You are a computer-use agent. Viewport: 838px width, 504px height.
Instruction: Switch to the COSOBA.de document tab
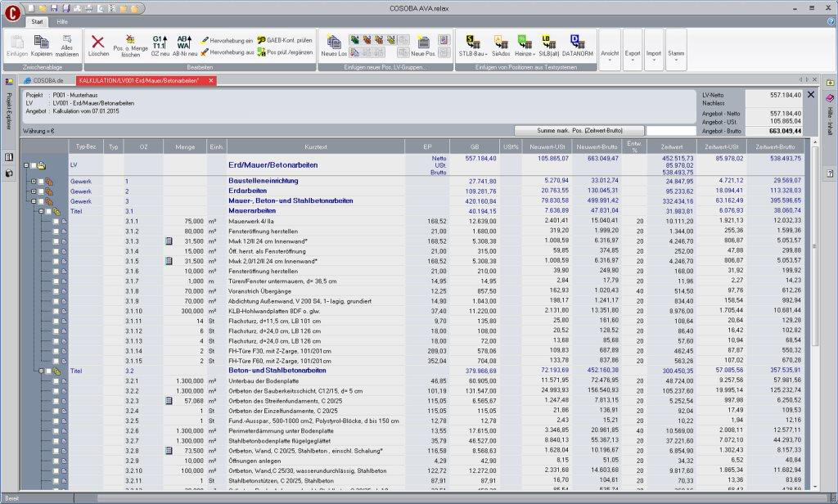pos(47,81)
